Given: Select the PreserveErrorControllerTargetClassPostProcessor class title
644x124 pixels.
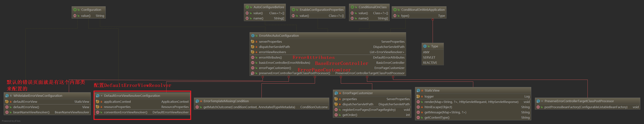Looking at the screenshot, I should (x=579, y=101).
